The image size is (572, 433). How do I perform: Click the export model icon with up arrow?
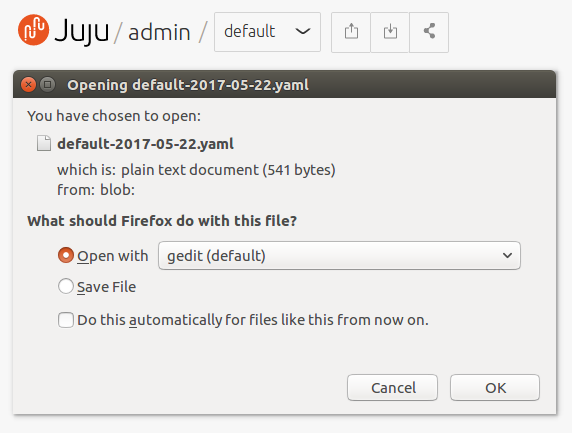point(351,32)
